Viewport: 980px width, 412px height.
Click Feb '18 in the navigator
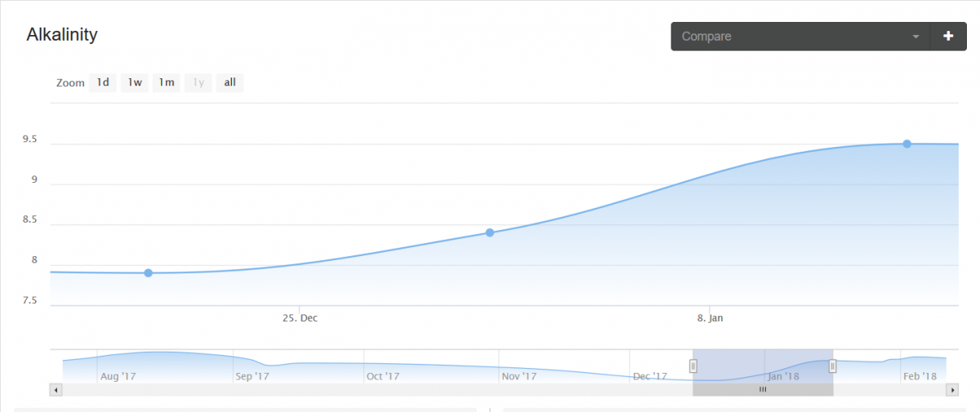(x=920, y=376)
